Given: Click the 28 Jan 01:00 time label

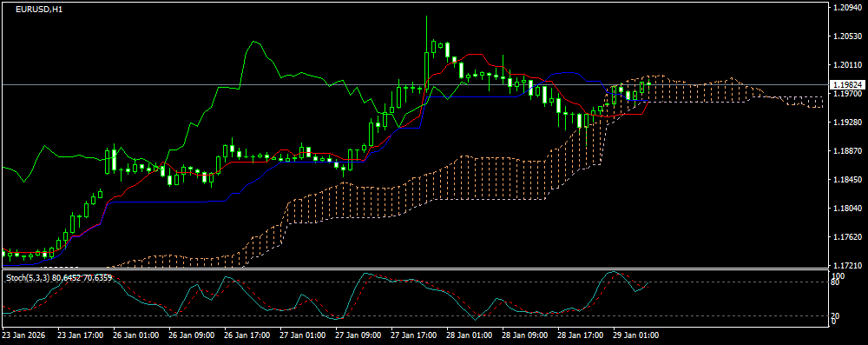Looking at the screenshot, I should click(x=470, y=335).
